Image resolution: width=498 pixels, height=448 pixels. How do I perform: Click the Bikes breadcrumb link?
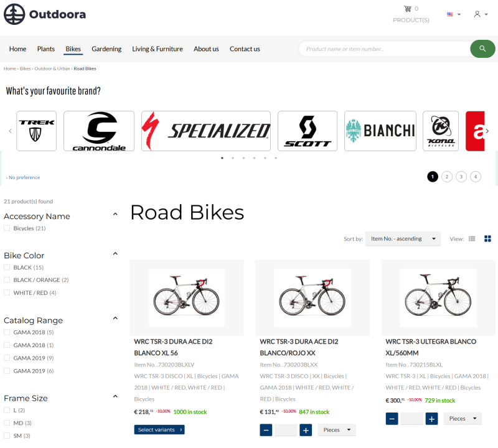pyautogui.click(x=25, y=68)
